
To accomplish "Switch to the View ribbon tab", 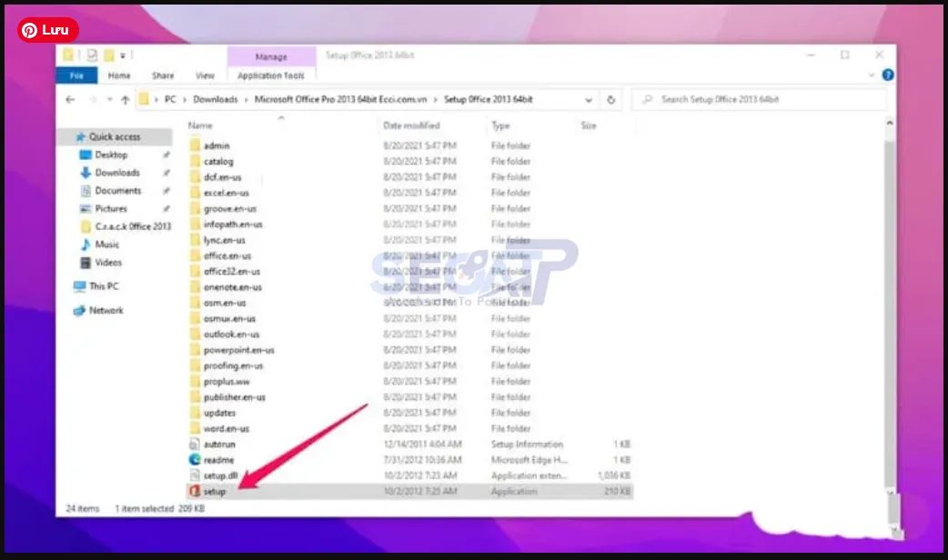I will (x=206, y=75).
